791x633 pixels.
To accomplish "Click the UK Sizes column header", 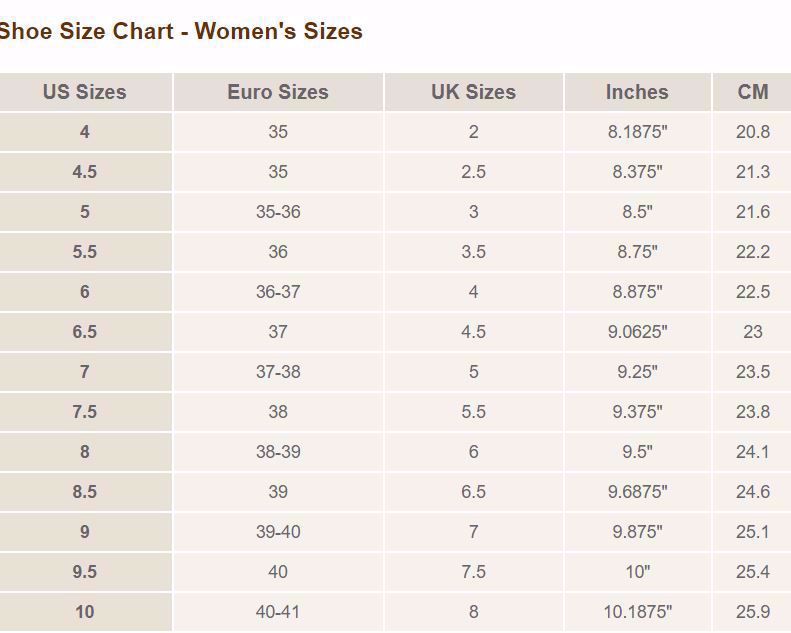I will (473, 92).
